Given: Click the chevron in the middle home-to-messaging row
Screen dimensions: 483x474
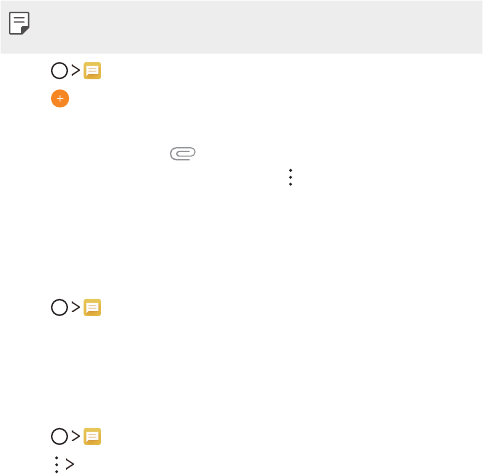Looking at the screenshot, I should 76,307.
